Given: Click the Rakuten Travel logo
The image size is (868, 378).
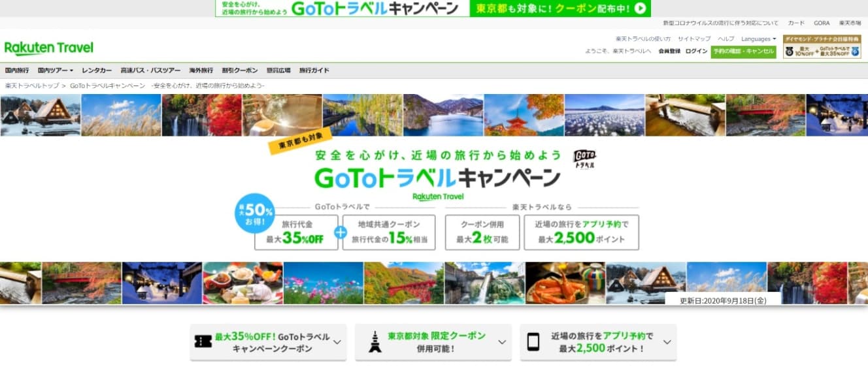Looking at the screenshot, I should point(49,48).
